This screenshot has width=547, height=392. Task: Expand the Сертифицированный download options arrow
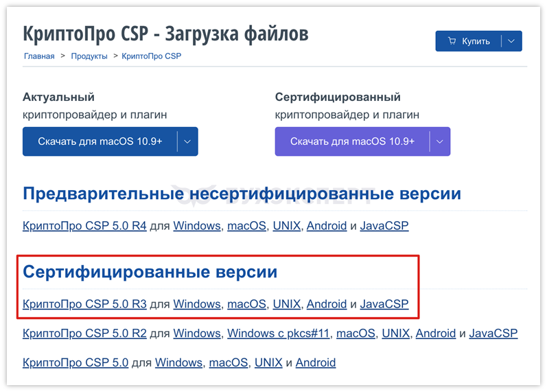(440, 141)
